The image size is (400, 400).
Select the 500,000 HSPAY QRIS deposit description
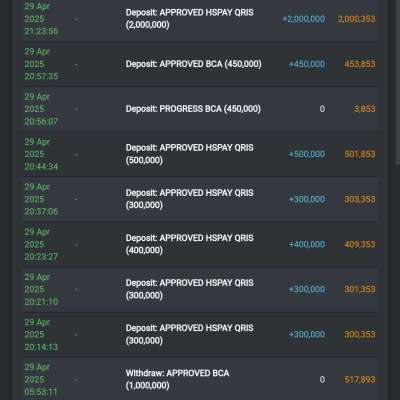click(x=189, y=154)
